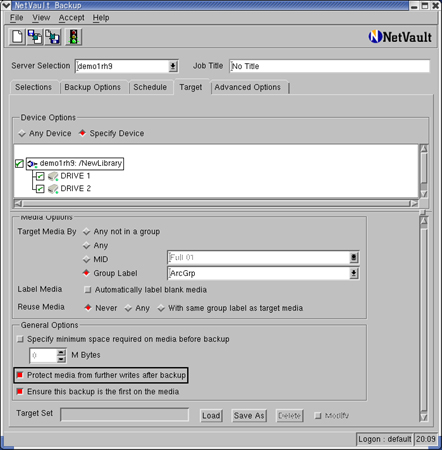
Task: Click the DRIVE 2 drive icon
Action: pos(53,189)
